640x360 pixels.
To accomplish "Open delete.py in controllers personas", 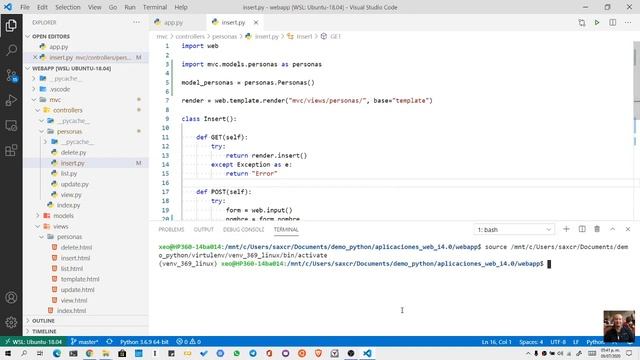I will pyautogui.click(x=73, y=152).
